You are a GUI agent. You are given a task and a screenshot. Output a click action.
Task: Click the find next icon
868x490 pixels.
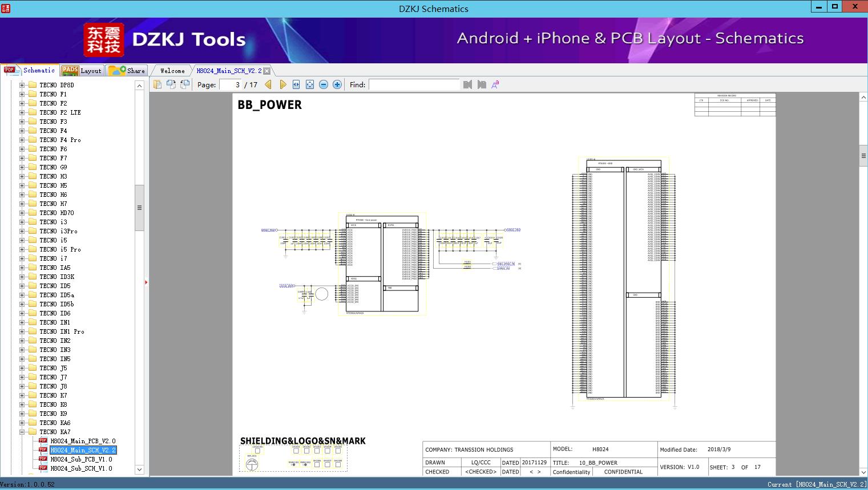(x=482, y=84)
